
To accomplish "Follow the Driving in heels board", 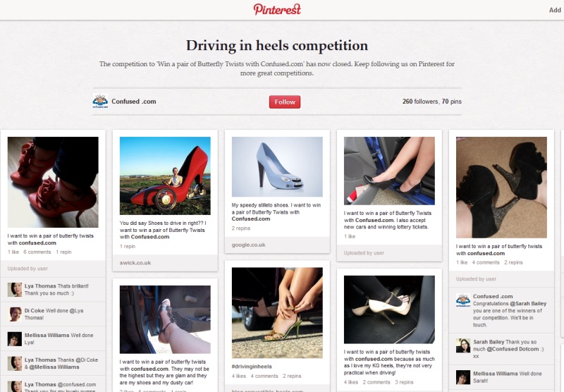I will coord(285,102).
